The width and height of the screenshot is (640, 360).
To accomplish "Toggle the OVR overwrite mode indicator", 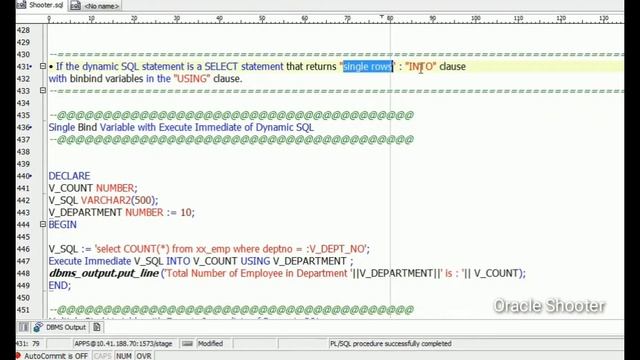I will [x=144, y=356].
